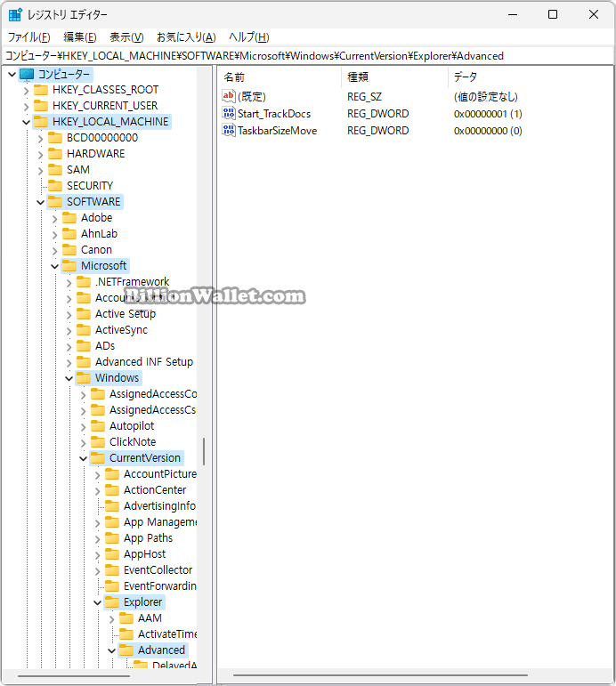Click the HARDWARE folder icon

[x=55, y=154]
